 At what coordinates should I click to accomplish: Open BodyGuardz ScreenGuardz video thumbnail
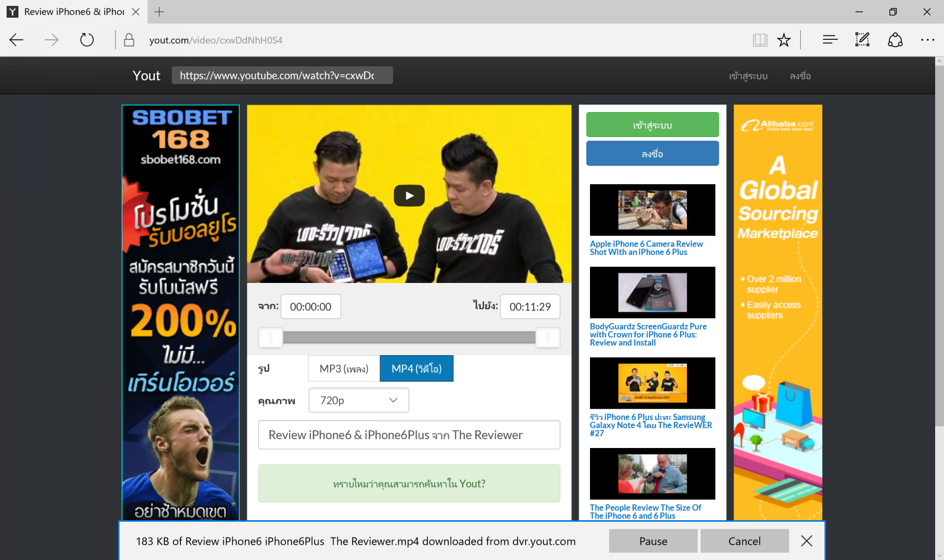click(652, 292)
